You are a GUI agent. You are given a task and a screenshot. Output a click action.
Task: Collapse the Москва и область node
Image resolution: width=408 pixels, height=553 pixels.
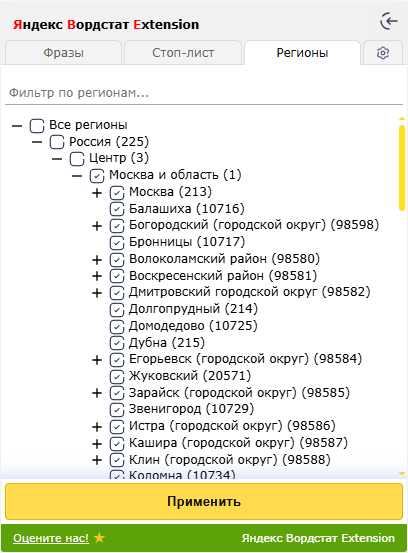coord(77,176)
